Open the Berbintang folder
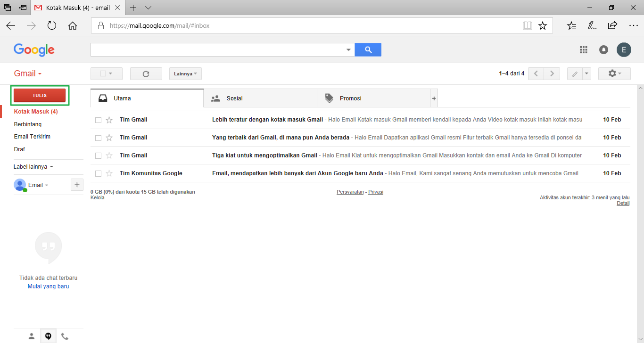The image size is (644, 343). pyautogui.click(x=28, y=124)
